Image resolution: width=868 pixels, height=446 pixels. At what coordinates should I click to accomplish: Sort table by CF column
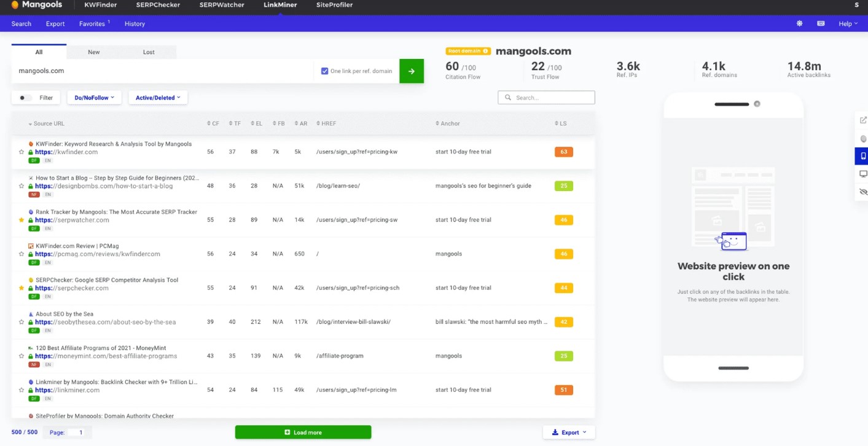pyautogui.click(x=213, y=123)
